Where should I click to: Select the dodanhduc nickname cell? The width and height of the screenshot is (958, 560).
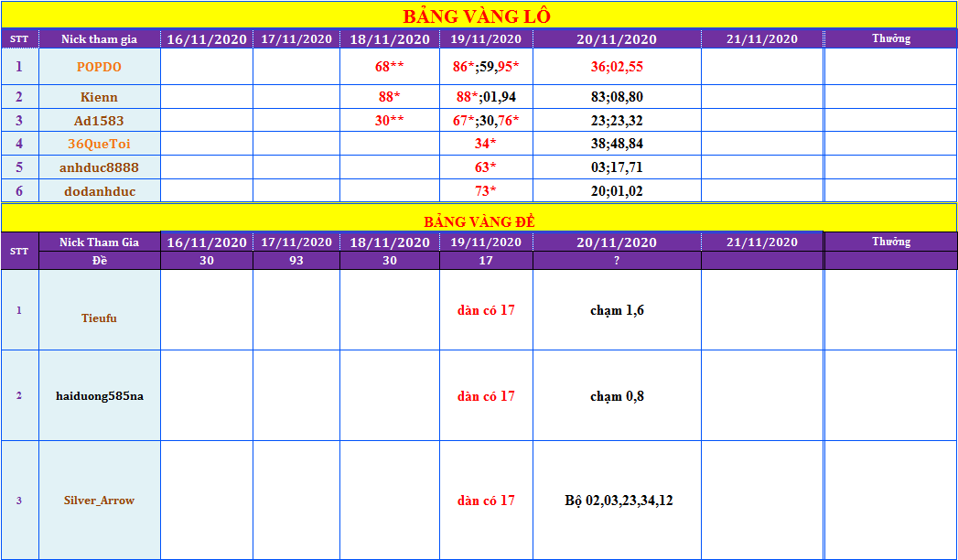pyautogui.click(x=99, y=191)
